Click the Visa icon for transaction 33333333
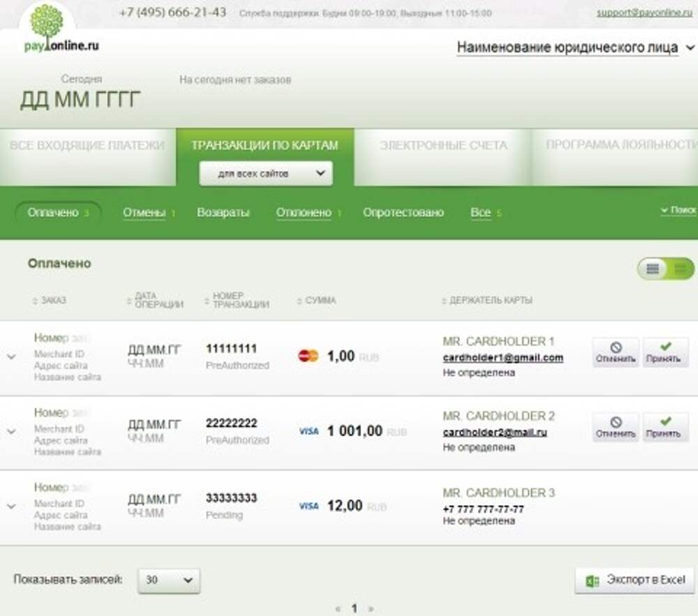Screen dimensions: 698x616 [309, 506]
